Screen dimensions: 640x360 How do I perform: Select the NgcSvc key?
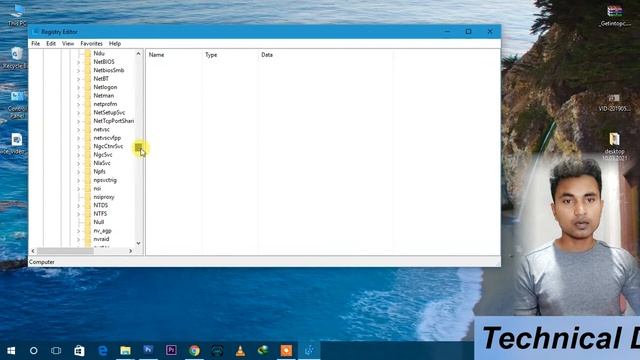click(x=102, y=155)
